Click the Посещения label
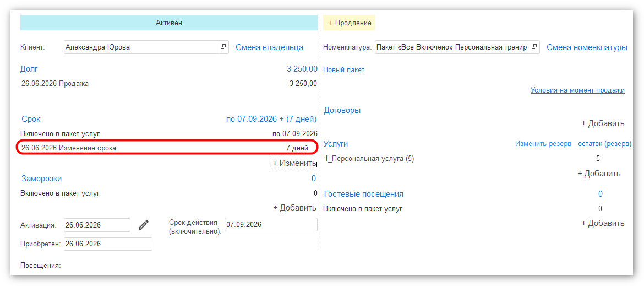 41,266
